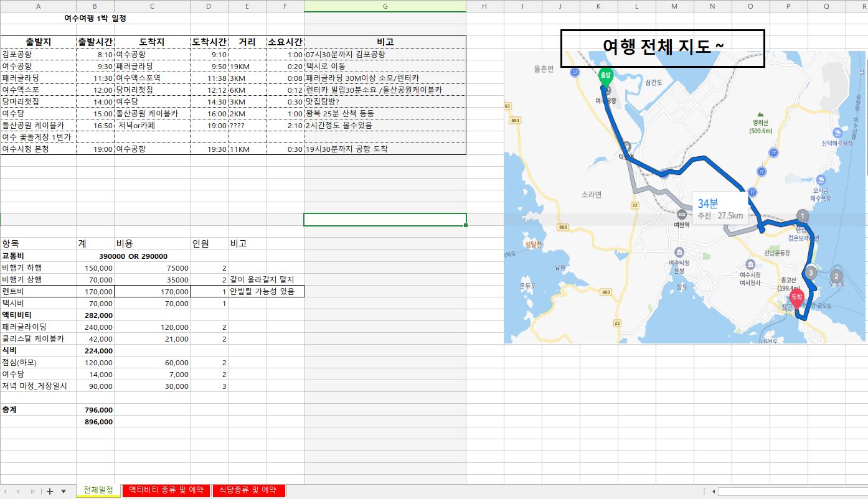Click the gray waypoint 2 marker on map

[836, 276]
